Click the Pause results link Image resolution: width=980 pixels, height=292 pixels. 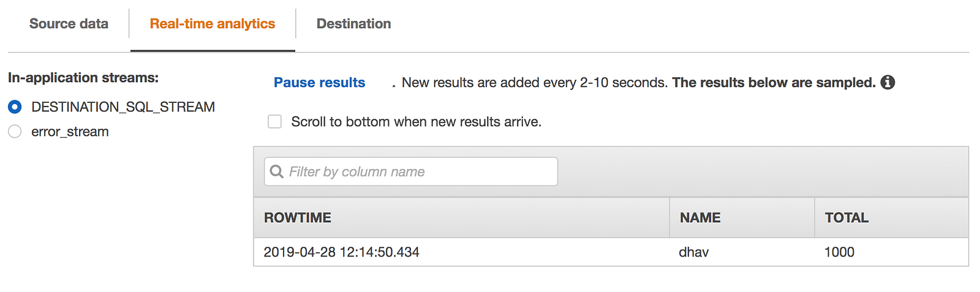(319, 83)
